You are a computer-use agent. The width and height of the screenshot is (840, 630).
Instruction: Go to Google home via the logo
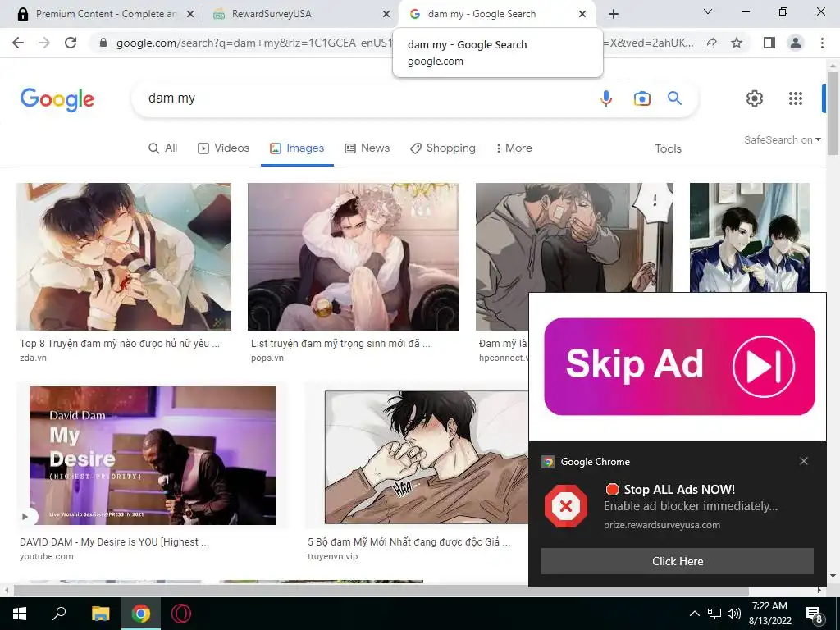point(57,99)
